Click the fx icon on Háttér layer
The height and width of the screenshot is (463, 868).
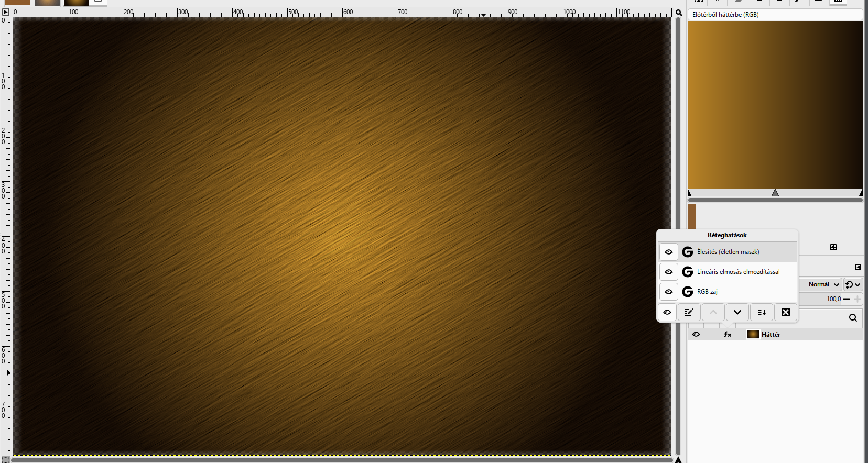(728, 334)
